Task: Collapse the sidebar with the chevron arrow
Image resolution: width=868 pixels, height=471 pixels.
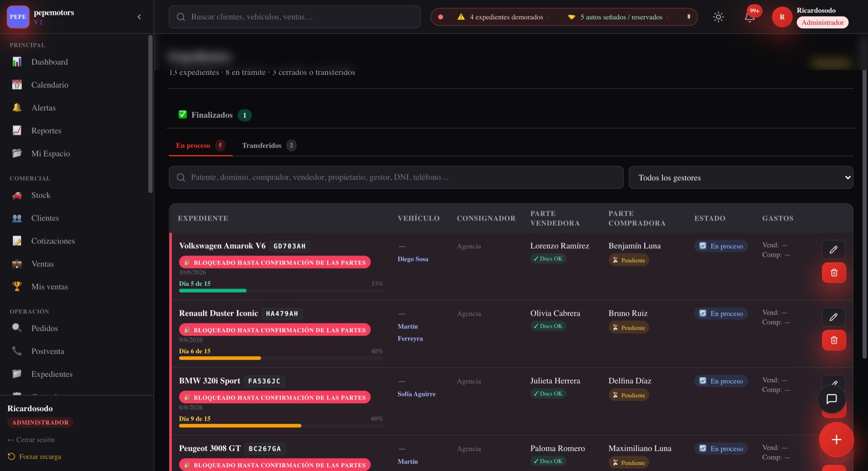Action: click(139, 17)
